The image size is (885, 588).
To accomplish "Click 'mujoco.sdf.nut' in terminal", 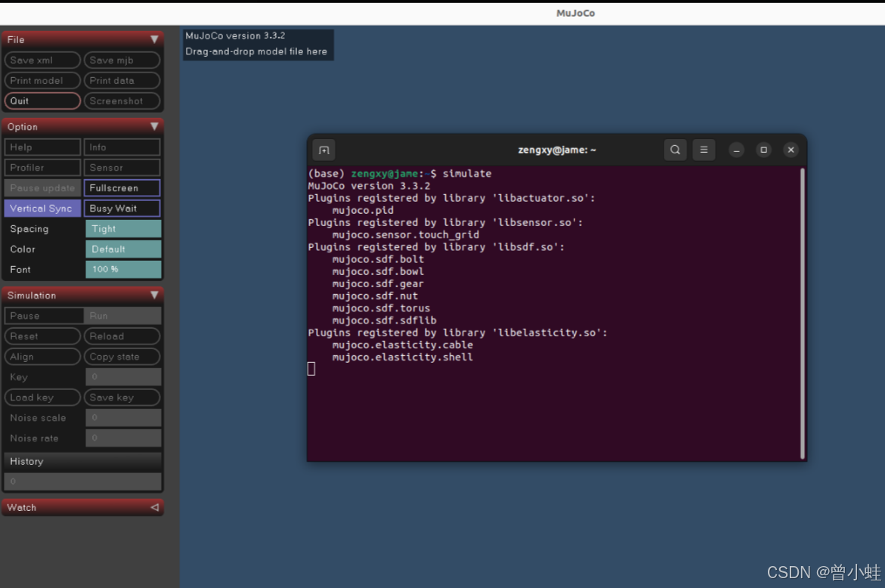I will click(x=375, y=296).
